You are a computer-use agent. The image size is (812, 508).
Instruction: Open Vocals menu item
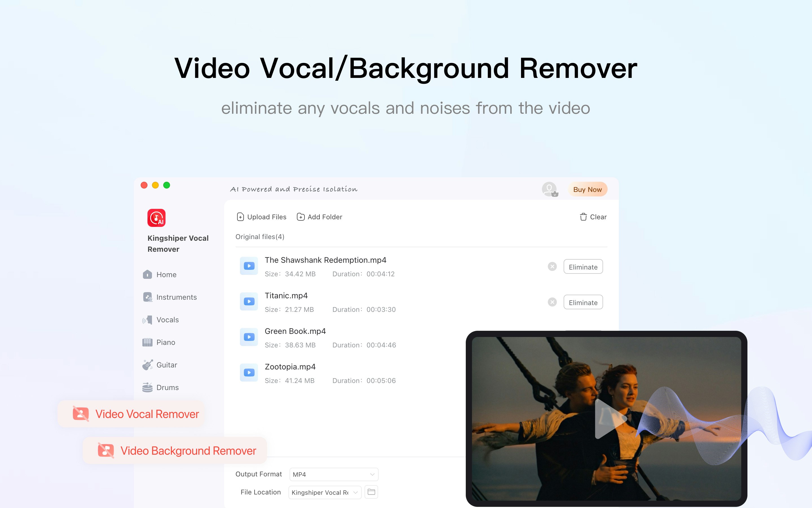pyautogui.click(x=167, y=319)
